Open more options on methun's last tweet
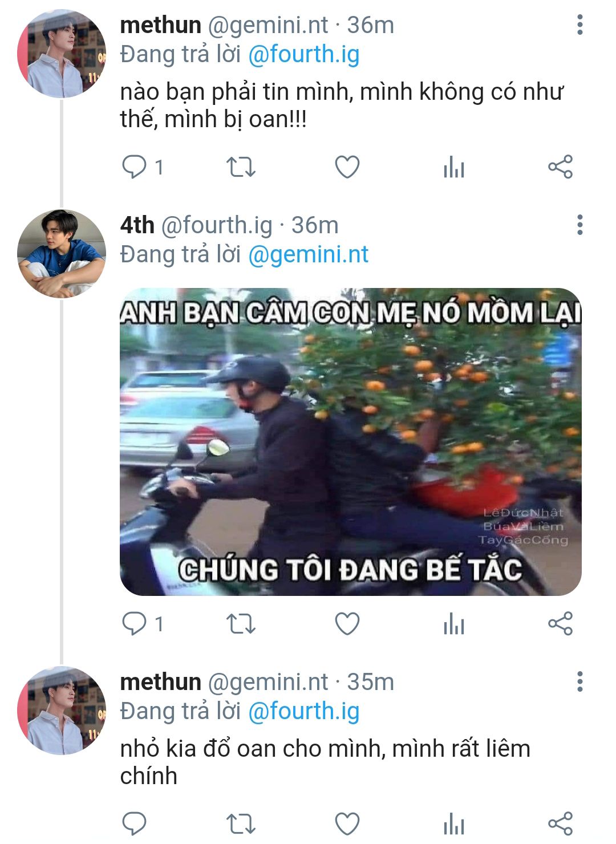Image resolution: width=616 pixels, height=844 pixels. click(x=580, y=681)
